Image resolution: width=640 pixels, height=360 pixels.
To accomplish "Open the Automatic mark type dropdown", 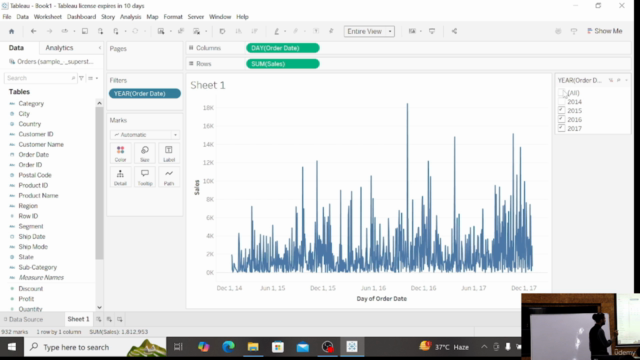I will [144, 135].
